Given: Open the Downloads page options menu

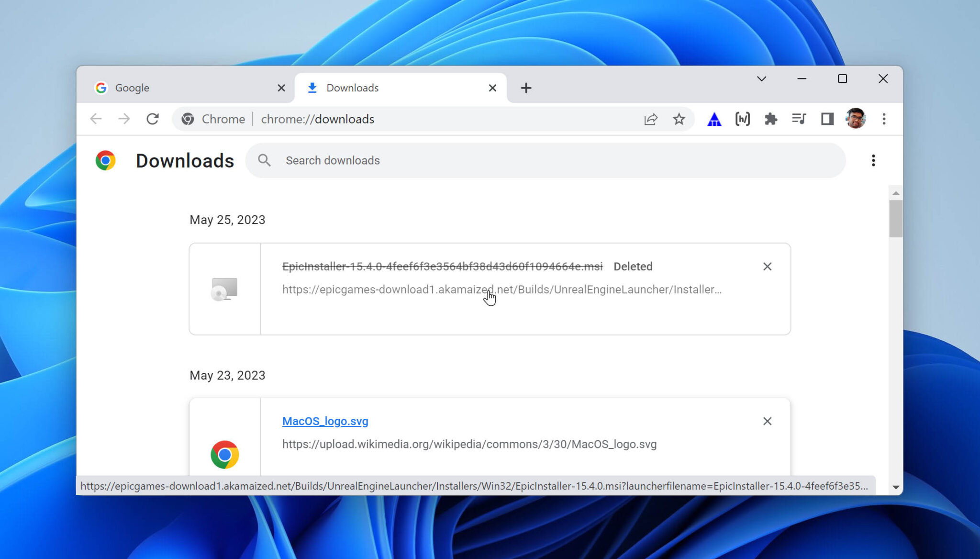Looking at the screenshot, I should [873, 160].
